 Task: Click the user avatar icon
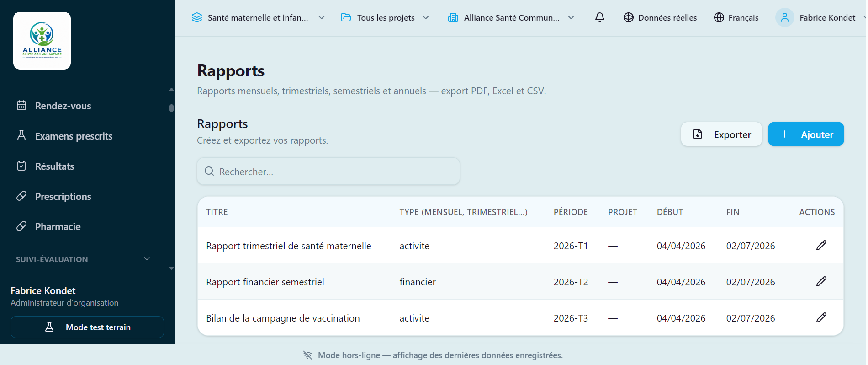784,17
